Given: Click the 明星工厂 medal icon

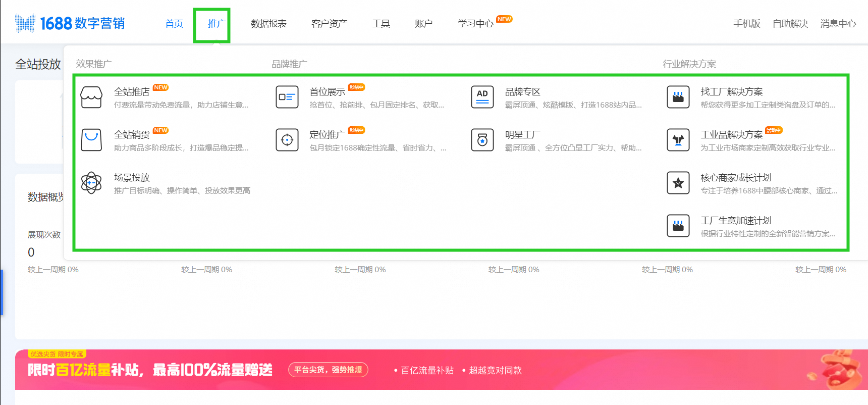Looking at the screenshot, I should point(482,140).
